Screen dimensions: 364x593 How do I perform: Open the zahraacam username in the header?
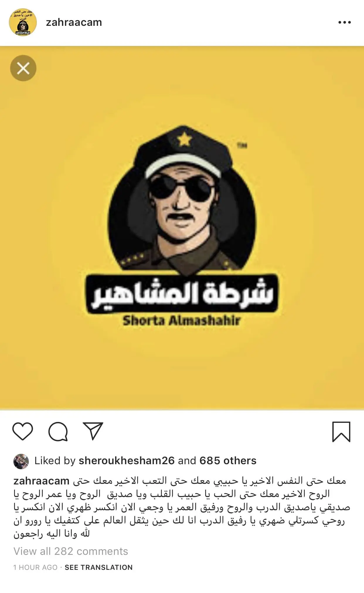pyautogui.click(x=74, y=22)
